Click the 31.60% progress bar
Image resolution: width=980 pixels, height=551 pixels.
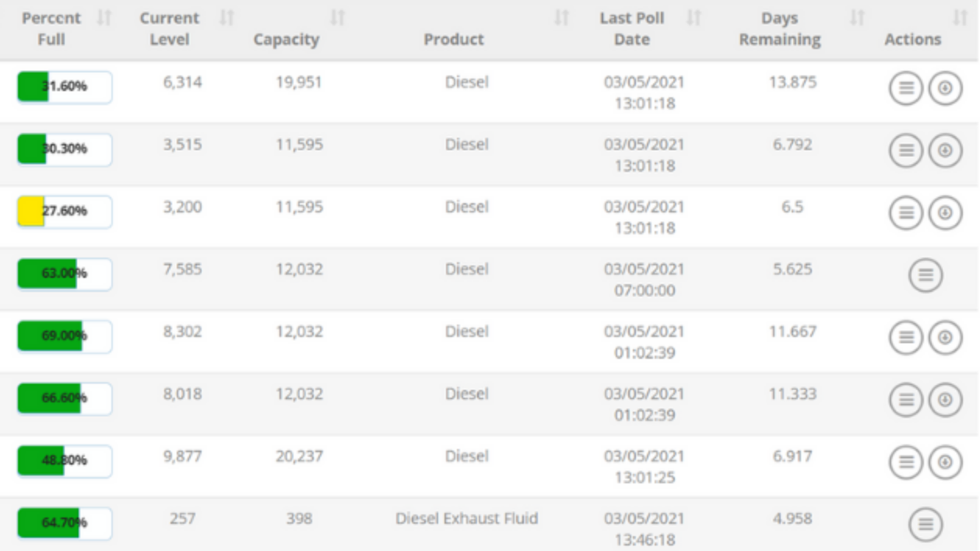click(x=62, y=87)
